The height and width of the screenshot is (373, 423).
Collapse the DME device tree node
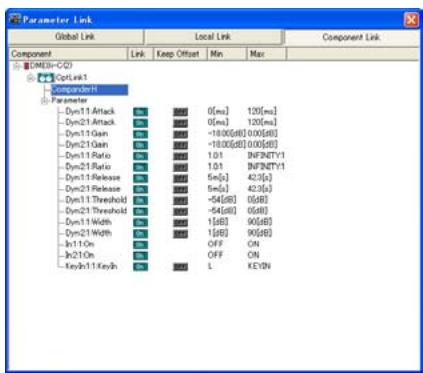(x=16, y=66)
